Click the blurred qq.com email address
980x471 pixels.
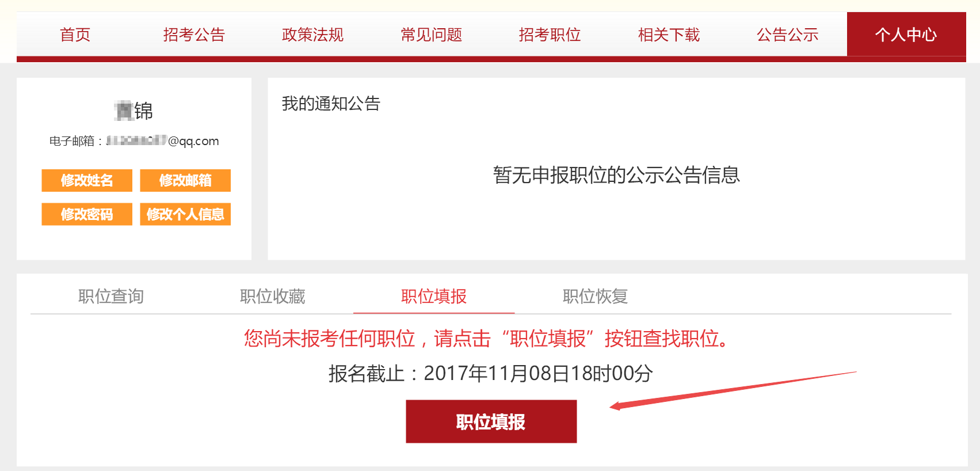[x=162, y=141]
